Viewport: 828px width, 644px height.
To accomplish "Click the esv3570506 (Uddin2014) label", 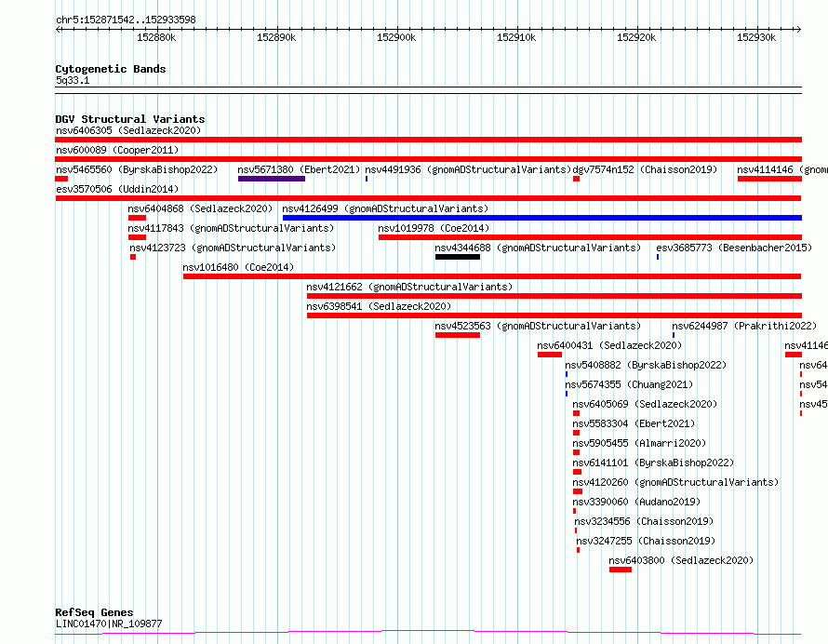I will 117,189.
